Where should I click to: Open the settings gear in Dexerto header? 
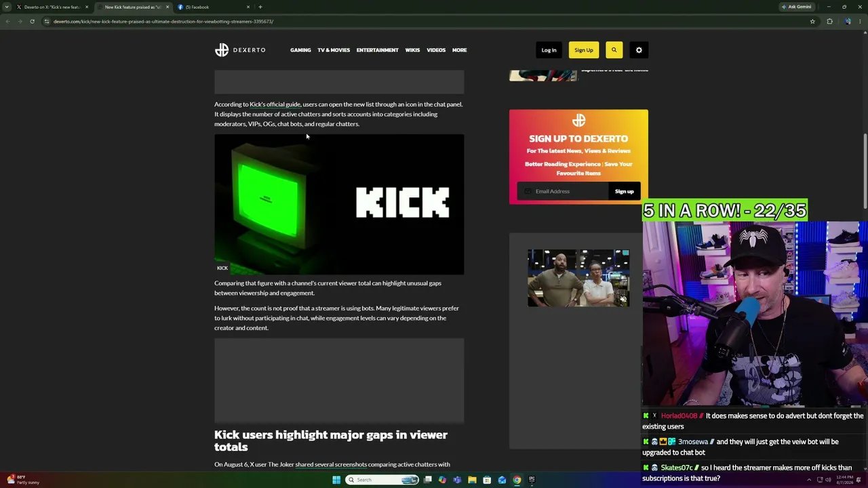click(x=639, y=49)
